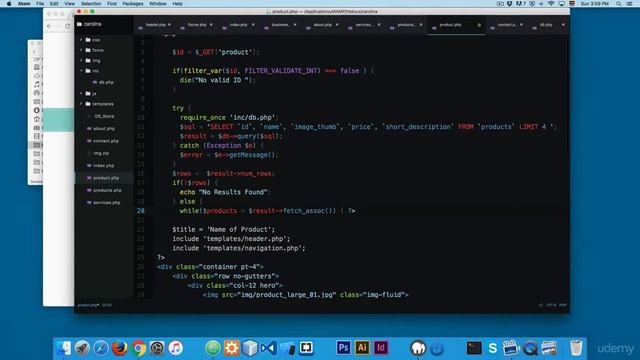
Task: Launch Illustrator from the Dock
Action: [x=362, y=348]
